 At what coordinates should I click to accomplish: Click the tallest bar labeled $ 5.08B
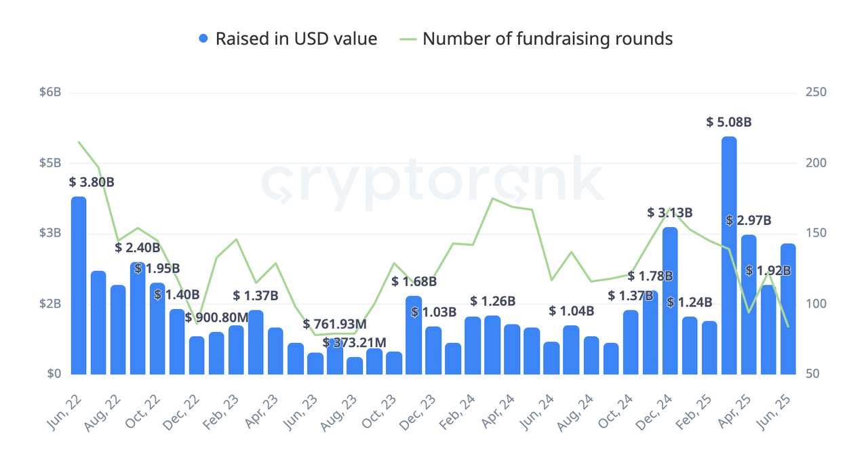coord(729,255)
